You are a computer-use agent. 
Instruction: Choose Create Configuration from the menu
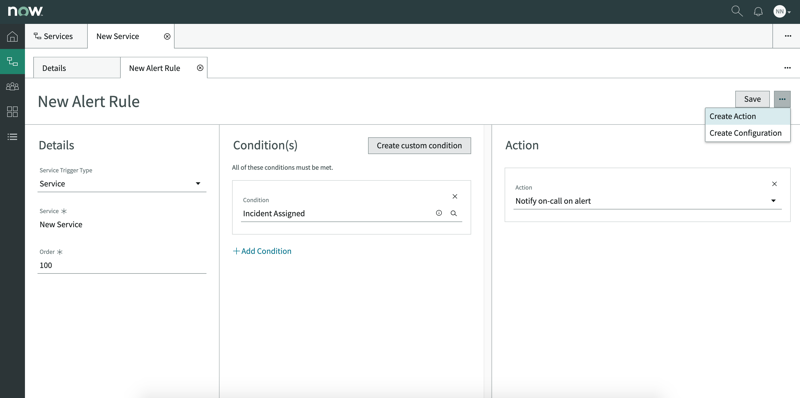(x=747, y=133)
